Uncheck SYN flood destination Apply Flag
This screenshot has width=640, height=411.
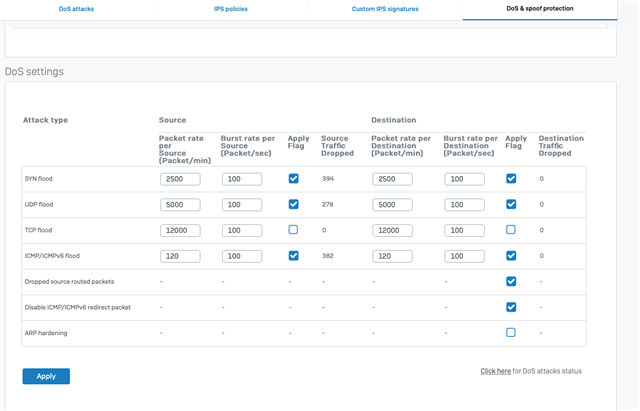pos(511,178)
